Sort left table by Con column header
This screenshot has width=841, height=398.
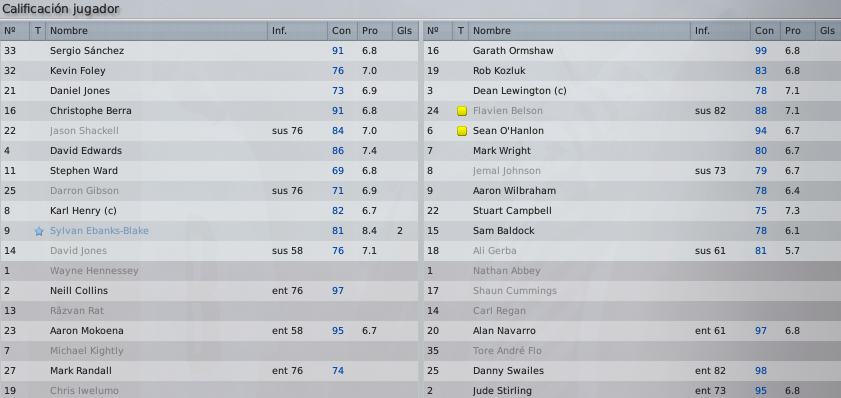pyautogui.click(x=342, y=31)
